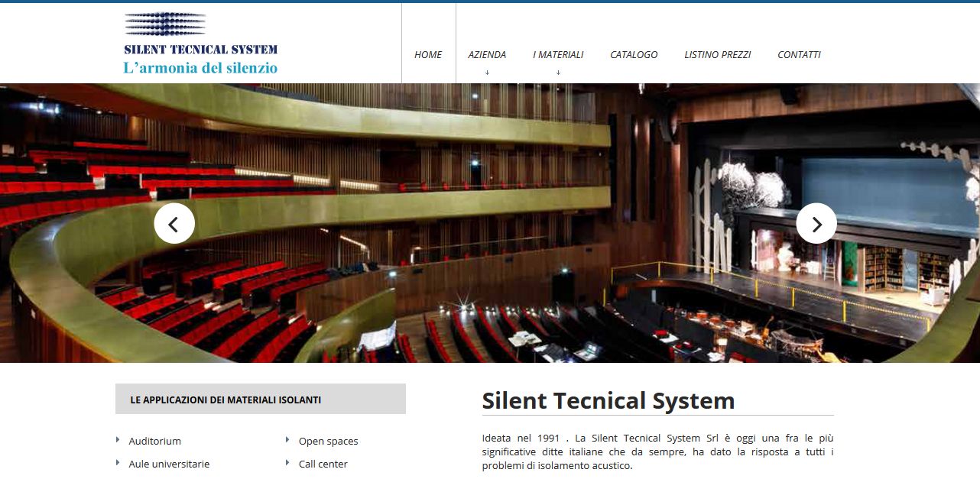
Task: Open the Open spaces link
Action: (x=328, y=441)
